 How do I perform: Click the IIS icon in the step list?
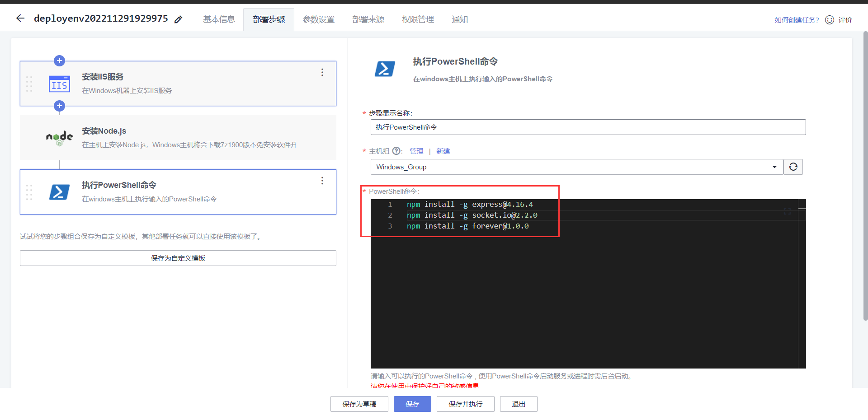(x=59, y=84)
